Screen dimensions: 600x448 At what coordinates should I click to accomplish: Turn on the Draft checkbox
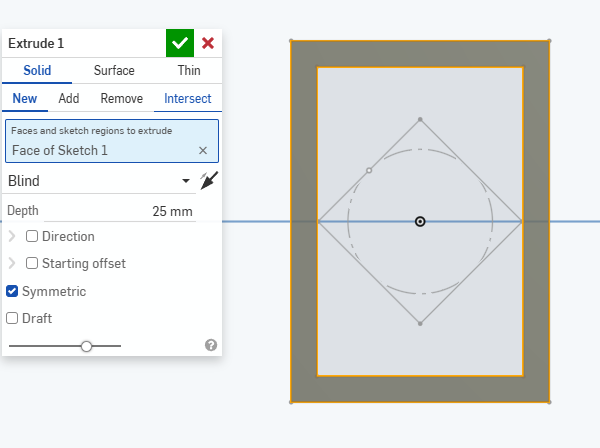(x=12, y=318)
